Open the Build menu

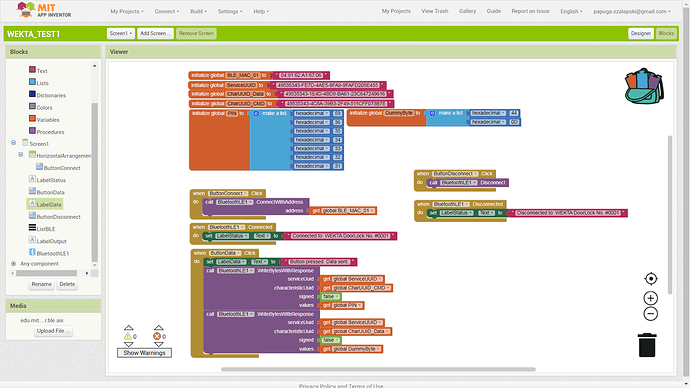point(198,11)
